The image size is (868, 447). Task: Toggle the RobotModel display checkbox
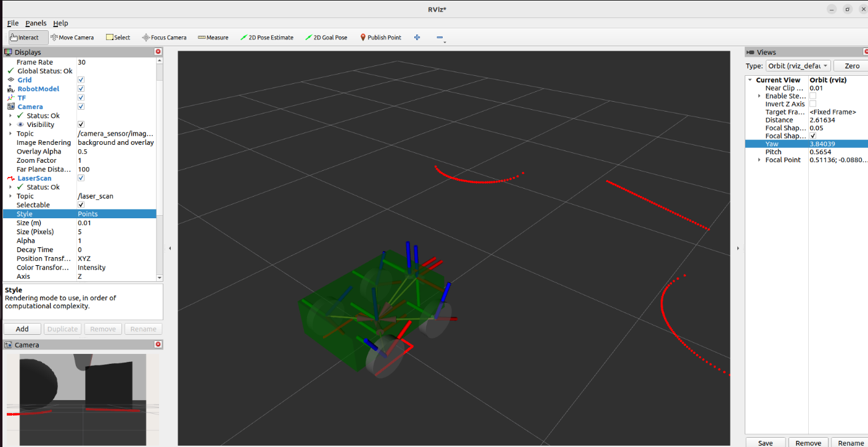pyautogui.click(x=81, y=89)
